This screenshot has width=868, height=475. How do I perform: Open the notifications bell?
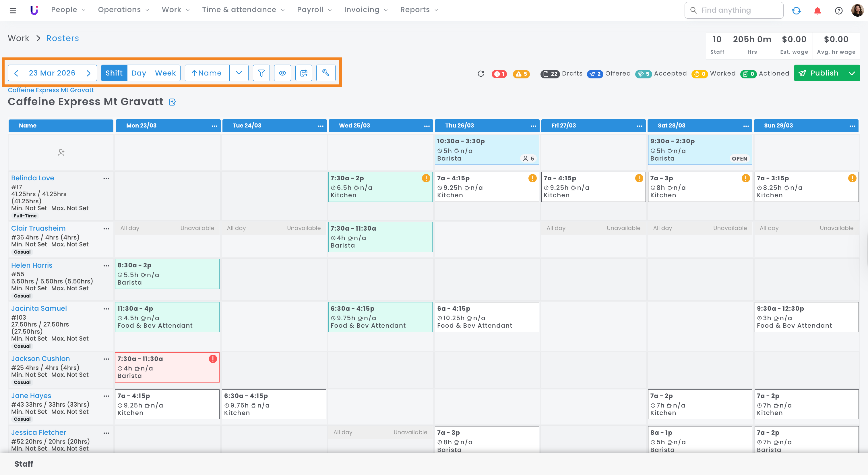(x=817, y=11)
